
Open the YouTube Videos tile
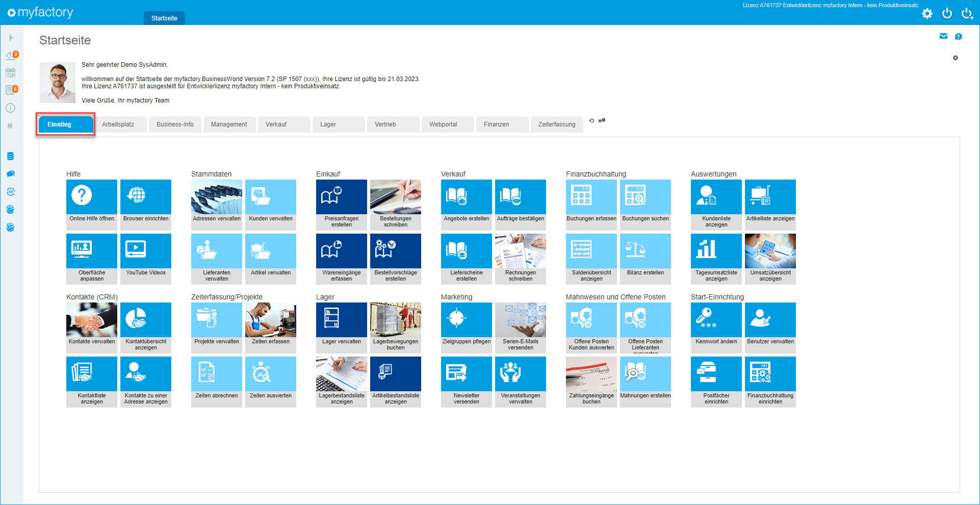[146, 259]
